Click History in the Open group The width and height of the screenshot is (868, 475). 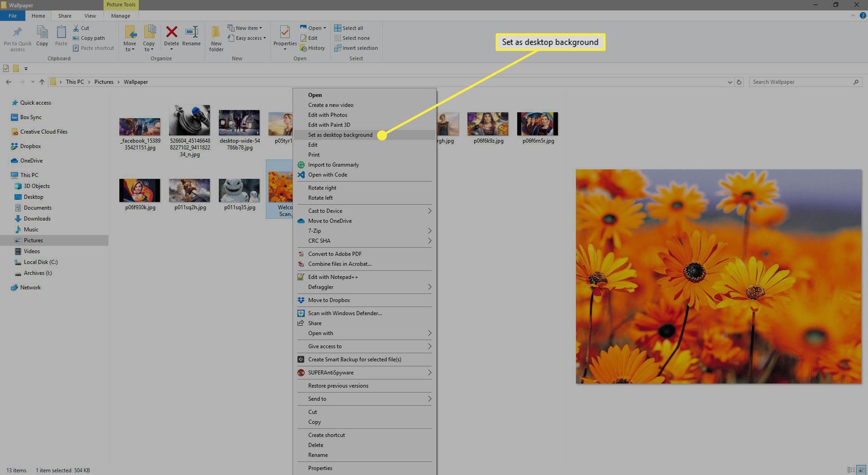tap(312, 48)
